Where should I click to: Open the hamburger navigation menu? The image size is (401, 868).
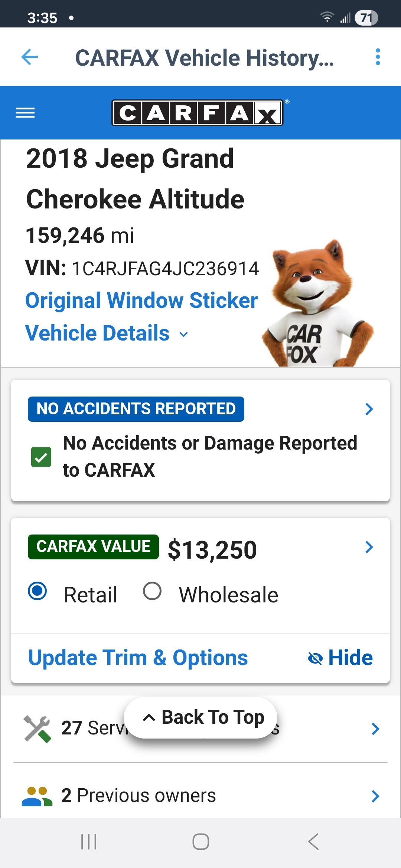[x=25, y=113]
